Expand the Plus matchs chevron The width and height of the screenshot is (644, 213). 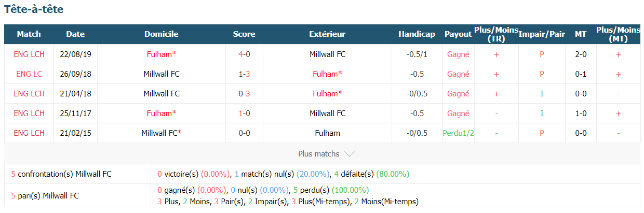coord(350,154)
